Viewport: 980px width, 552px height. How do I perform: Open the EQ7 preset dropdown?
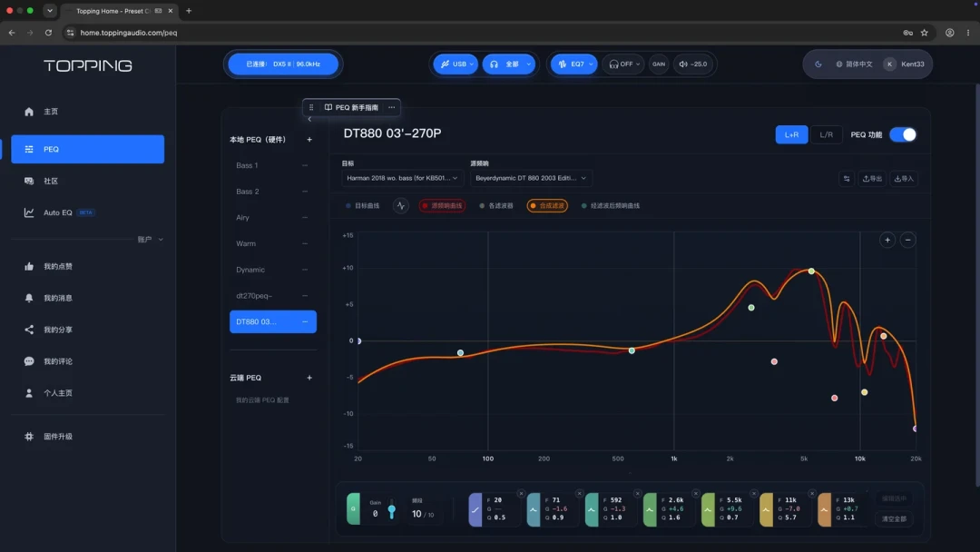pyautogui.click(x=573, y=64)
